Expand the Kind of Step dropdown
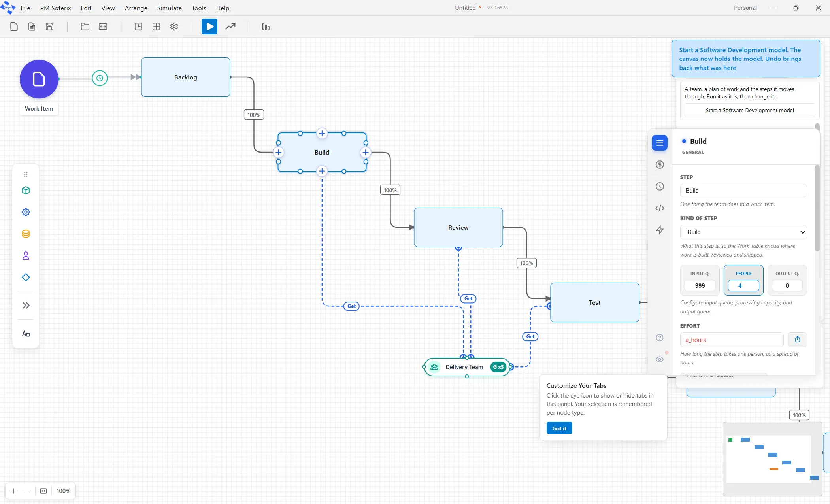The height and width of the screenshot is (504, 830). click(x=743, y=232)
